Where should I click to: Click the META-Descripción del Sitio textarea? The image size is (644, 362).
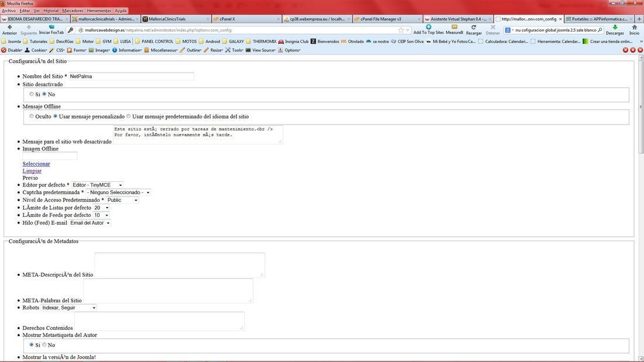[180, 265]
